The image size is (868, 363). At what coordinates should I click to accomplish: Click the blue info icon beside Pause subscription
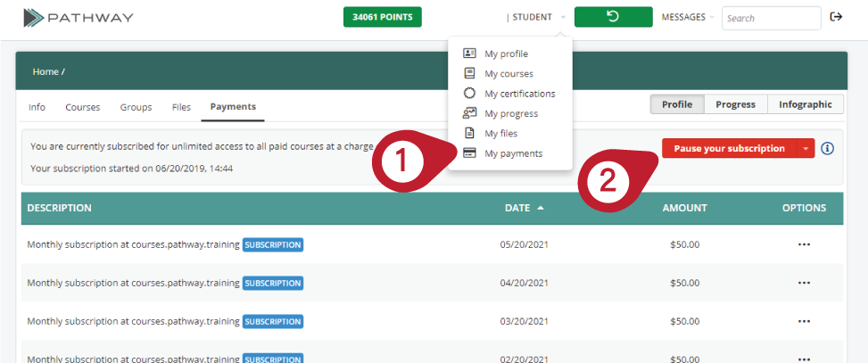[x=827, y=148]
